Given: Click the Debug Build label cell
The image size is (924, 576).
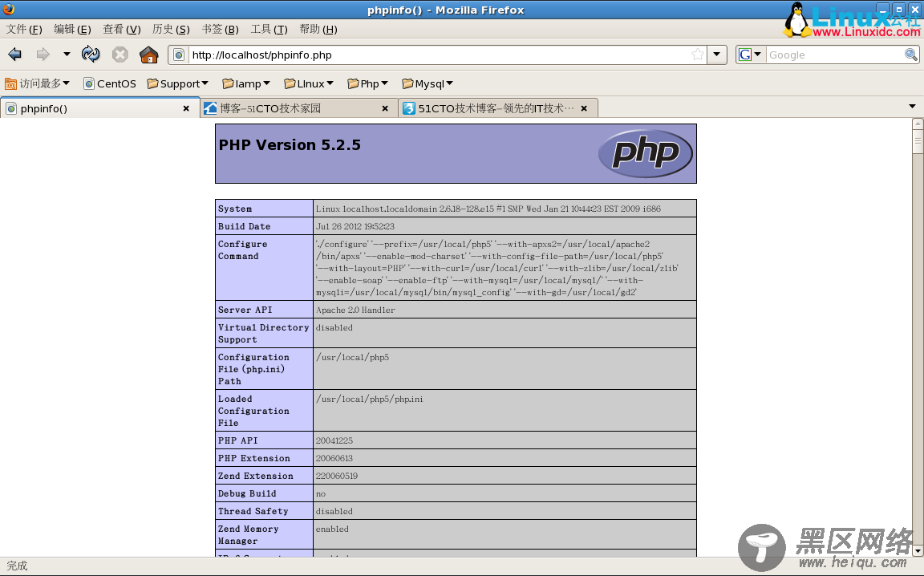Looking at the screenshot, I should click(264, 493).
